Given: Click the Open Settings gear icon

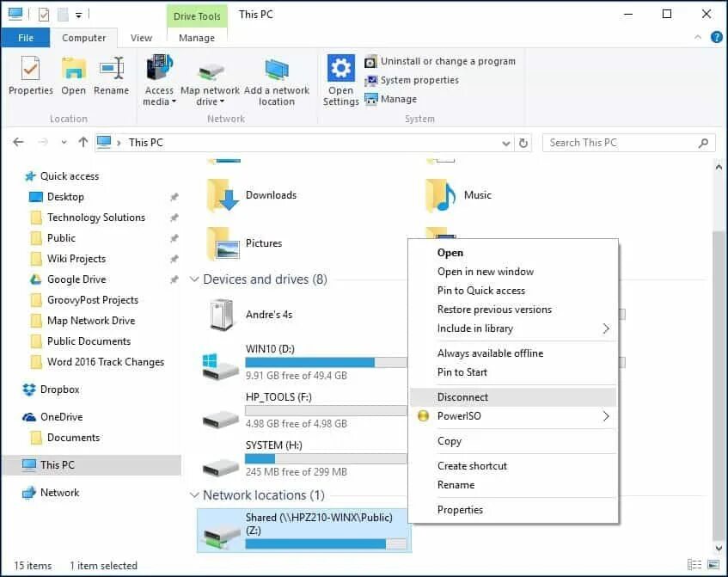Looking at the screenshot, I should 340,68.
